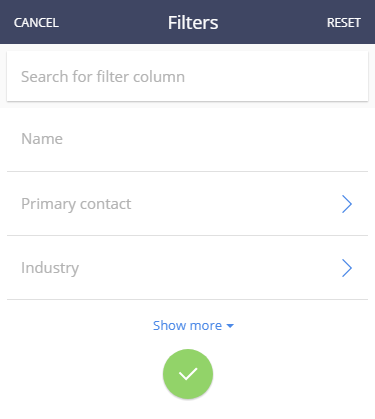Reset all filters using RESET
Screen dimensions: 375x419
pos(344,23)
